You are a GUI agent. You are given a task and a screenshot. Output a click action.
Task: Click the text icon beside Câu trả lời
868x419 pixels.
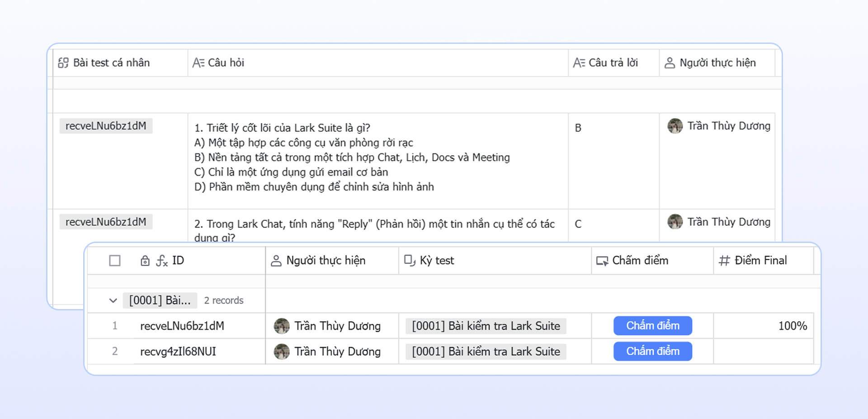[x=579, y=63]
